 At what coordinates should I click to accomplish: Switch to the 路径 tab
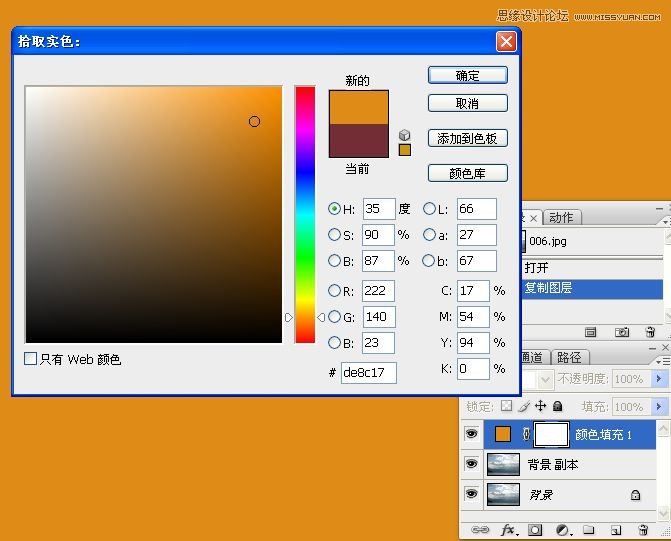click(569, 357)
